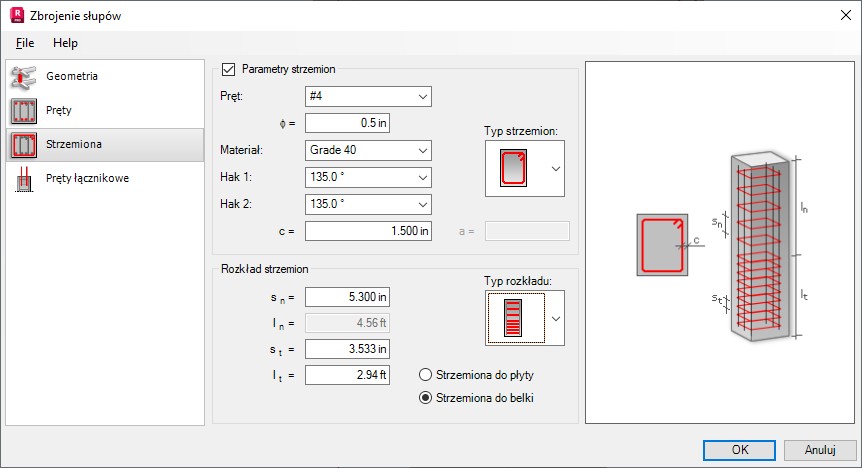Open the File menu
The height and width of the screenshot is (468, 862).
tap(25, 43)
